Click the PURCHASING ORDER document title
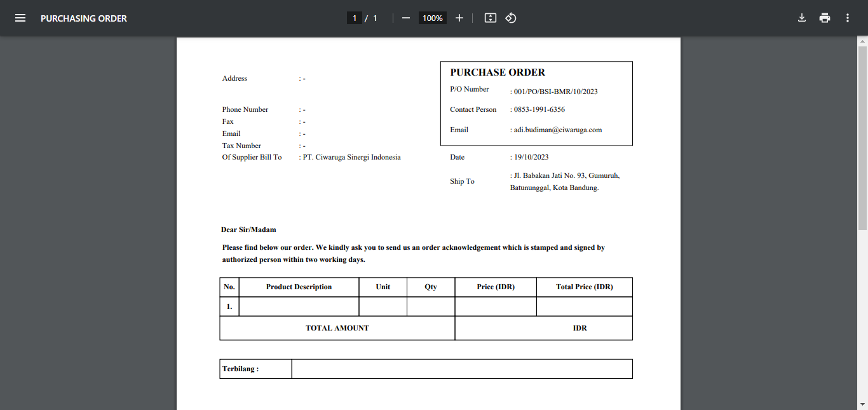Screen dimensions: 868x410 (84, 18)
